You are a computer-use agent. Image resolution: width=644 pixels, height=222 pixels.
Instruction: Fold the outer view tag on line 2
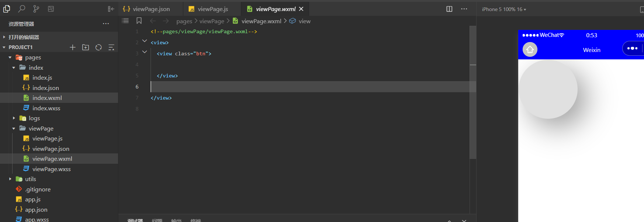(x=145, y=41)
